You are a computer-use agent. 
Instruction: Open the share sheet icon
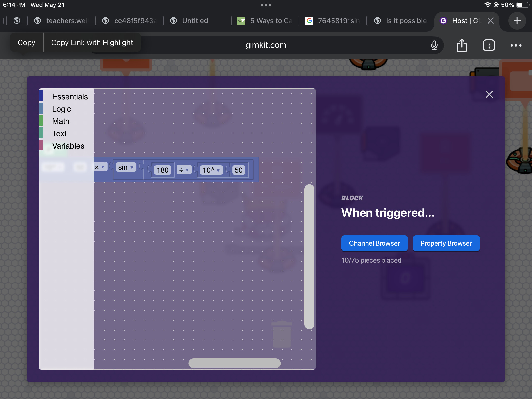click(x=462, y=45)
